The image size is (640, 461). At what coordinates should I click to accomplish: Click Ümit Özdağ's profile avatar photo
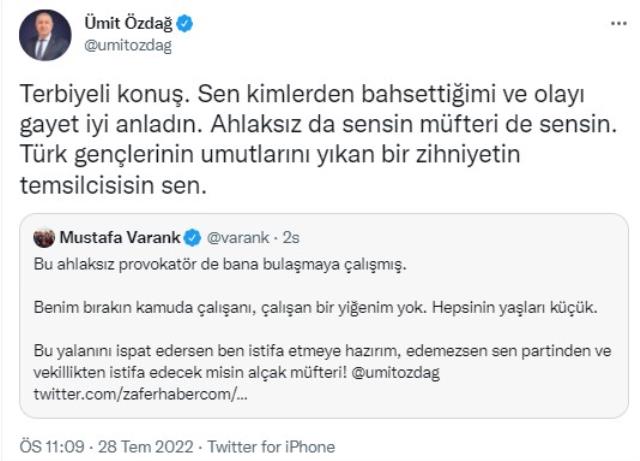click(45, 36)
